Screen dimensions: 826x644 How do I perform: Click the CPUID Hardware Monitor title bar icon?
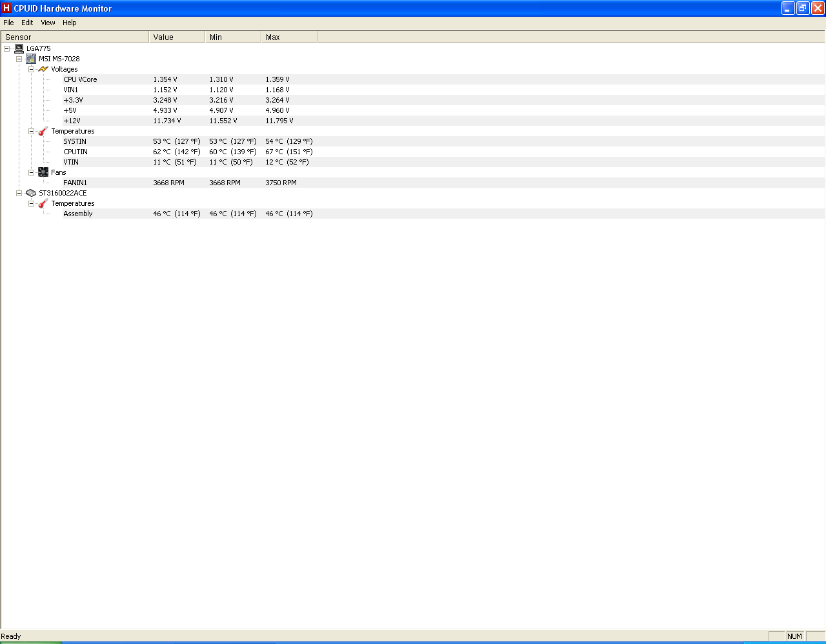(x=6, y=8)
